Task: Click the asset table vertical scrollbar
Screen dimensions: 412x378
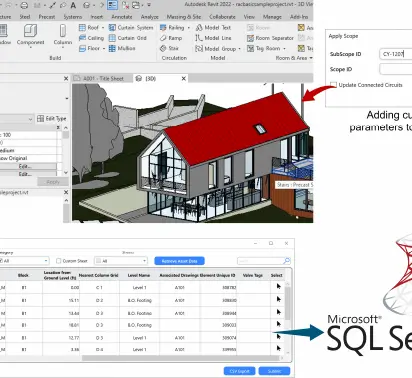Action: coord(288,303)
